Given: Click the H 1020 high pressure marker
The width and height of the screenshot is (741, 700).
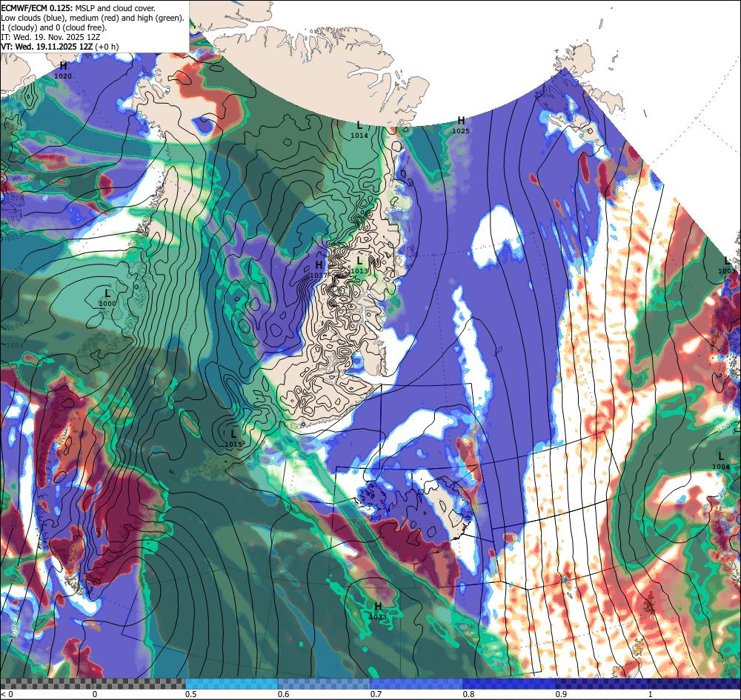Looking at the screenshot, I should 63,70.
